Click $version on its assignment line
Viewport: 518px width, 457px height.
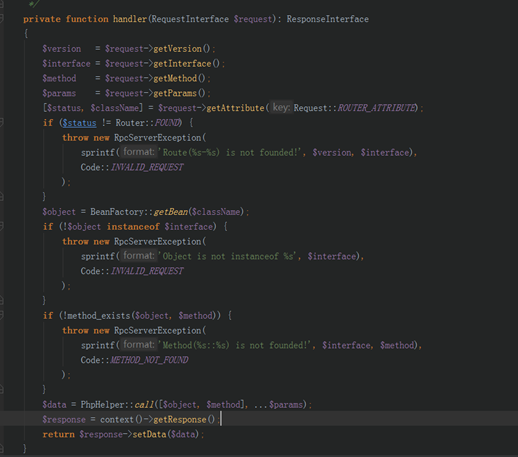pos(62,49)
